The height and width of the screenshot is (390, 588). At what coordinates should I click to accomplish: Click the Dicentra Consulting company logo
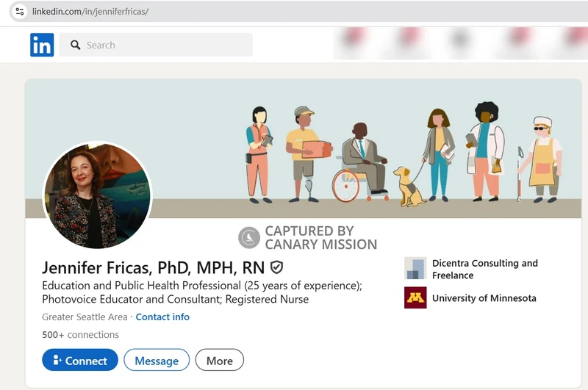415,269
